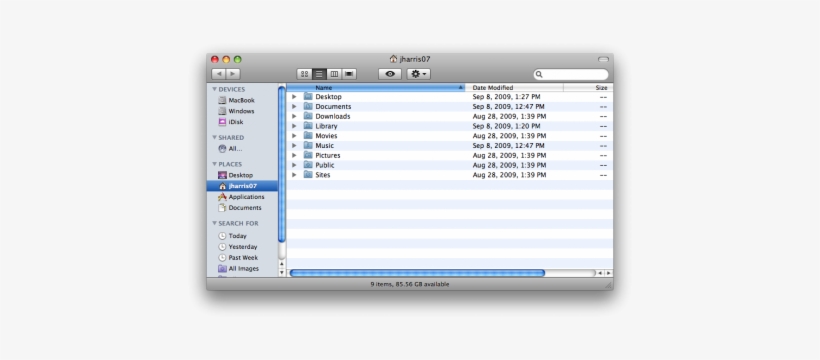
Task: Click the sidebar scroll up arrow
Action: pos(282,264)
